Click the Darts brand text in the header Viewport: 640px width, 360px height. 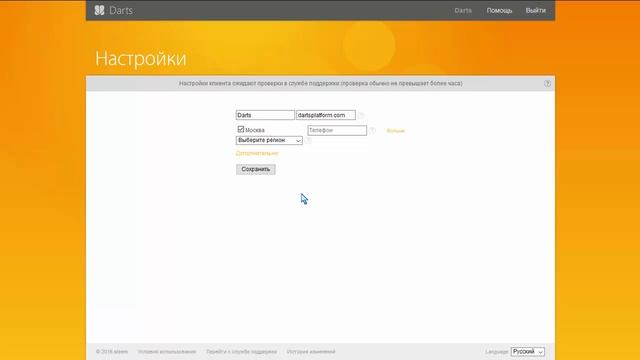(121, 11)
